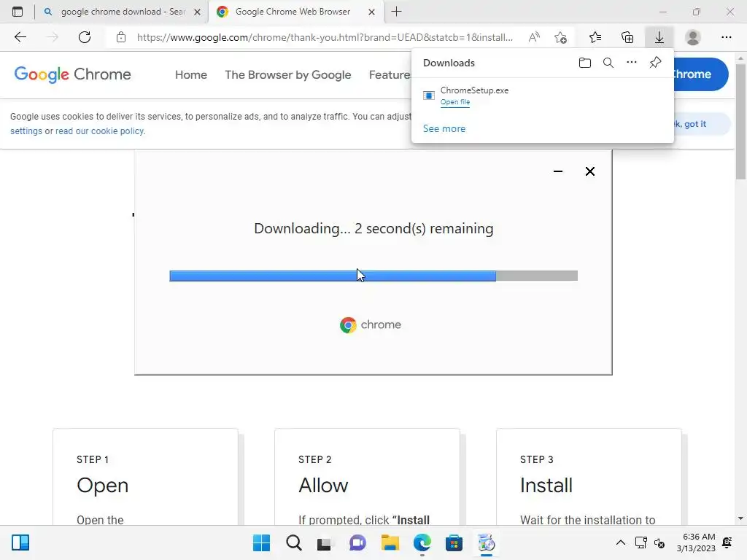Viewport: 747px width, 560px height.
Task: Open Features in site navigation
Action: [x=390, y=75]
